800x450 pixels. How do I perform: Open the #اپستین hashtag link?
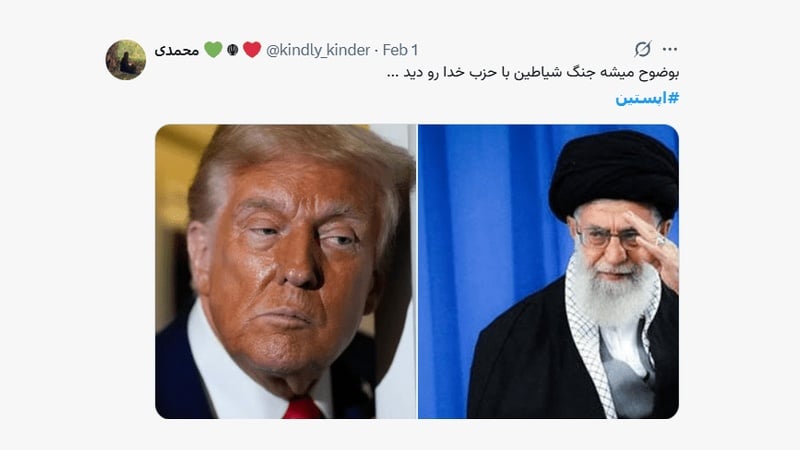coord(647,97)
